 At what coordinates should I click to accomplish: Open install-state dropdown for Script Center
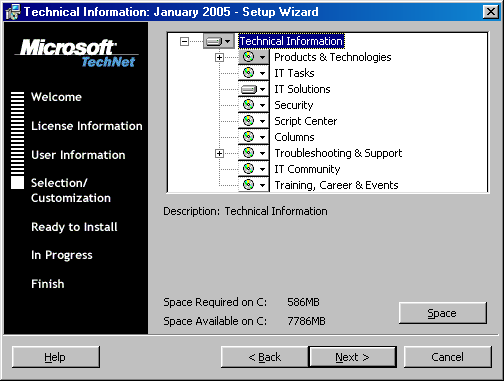coord(254,121)
